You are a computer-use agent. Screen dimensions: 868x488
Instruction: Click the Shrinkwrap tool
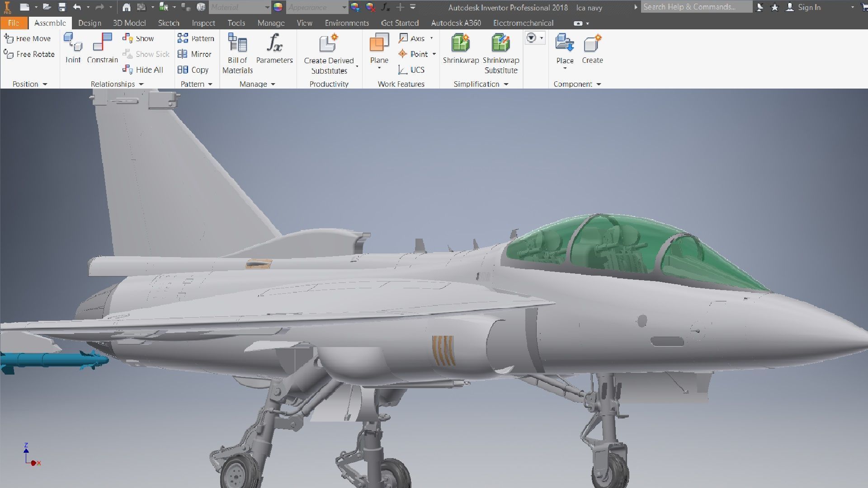461,48
